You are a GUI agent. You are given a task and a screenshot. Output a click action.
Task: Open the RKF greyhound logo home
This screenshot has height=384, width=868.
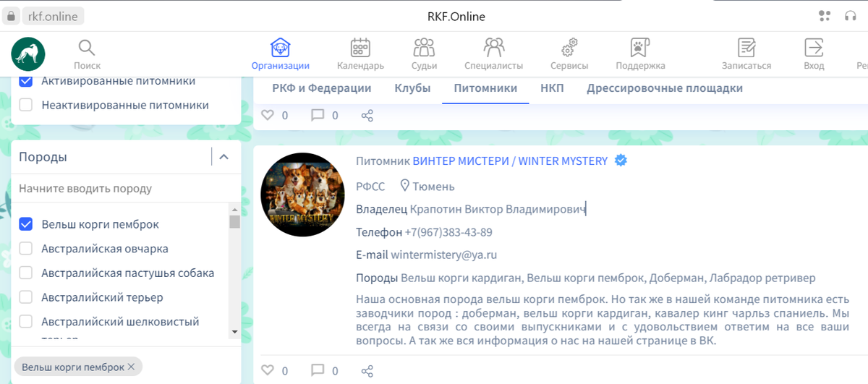[28, 54]
